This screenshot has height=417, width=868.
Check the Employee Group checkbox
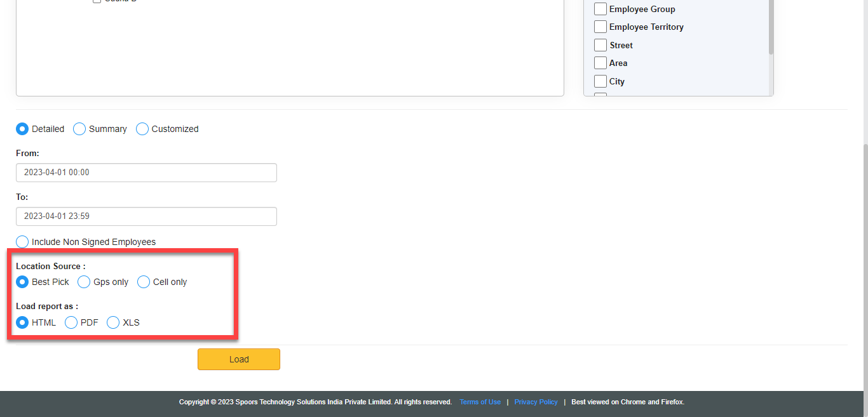[600, 9]
